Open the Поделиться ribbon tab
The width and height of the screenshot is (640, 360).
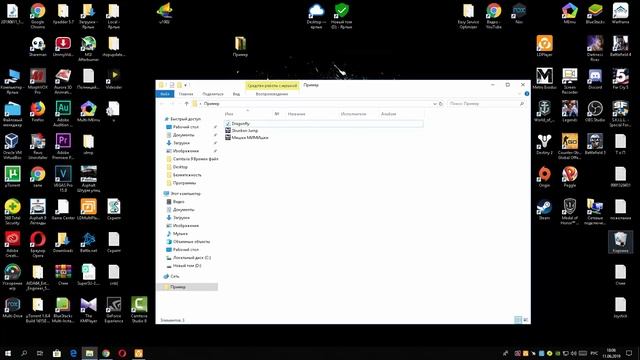tap(213, 94)
